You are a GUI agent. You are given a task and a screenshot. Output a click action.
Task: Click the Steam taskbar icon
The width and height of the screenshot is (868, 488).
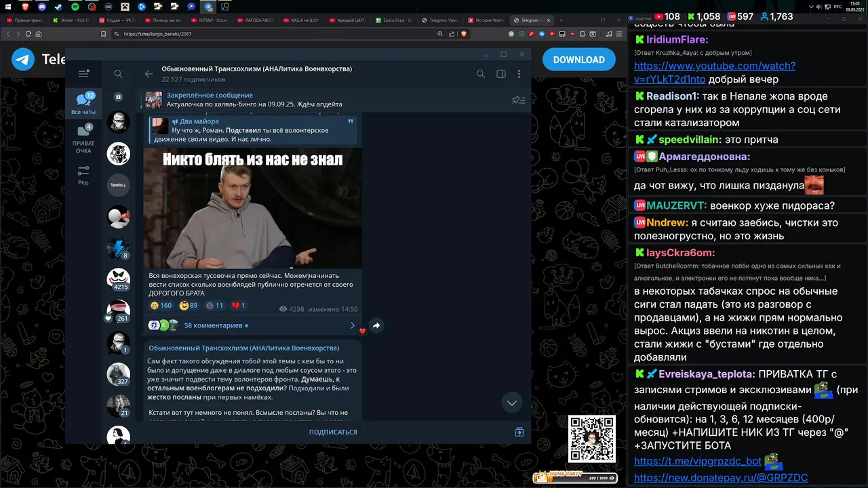58,7
